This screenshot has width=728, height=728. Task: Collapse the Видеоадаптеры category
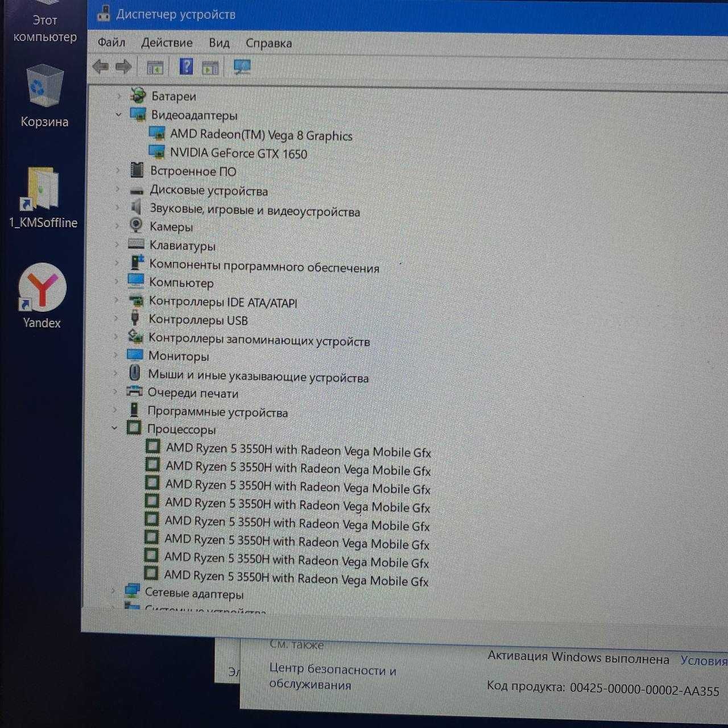pyautogui.click(x=118, y=114)
